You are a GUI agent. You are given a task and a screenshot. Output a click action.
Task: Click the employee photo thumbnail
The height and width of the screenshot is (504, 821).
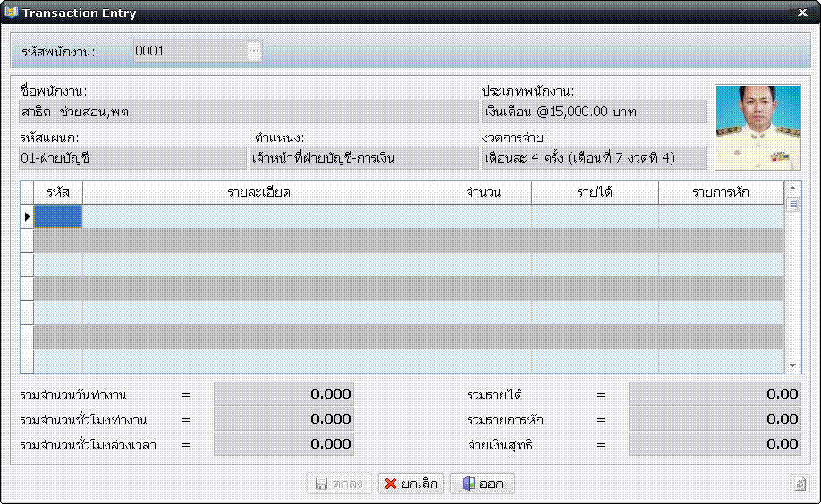(758, 126)
